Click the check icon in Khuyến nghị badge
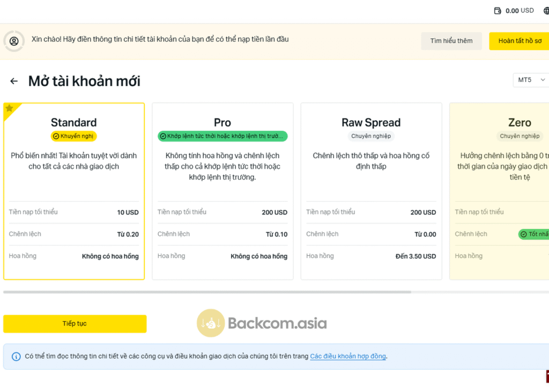This screenshot has height=392, width=549. point(56,136)
